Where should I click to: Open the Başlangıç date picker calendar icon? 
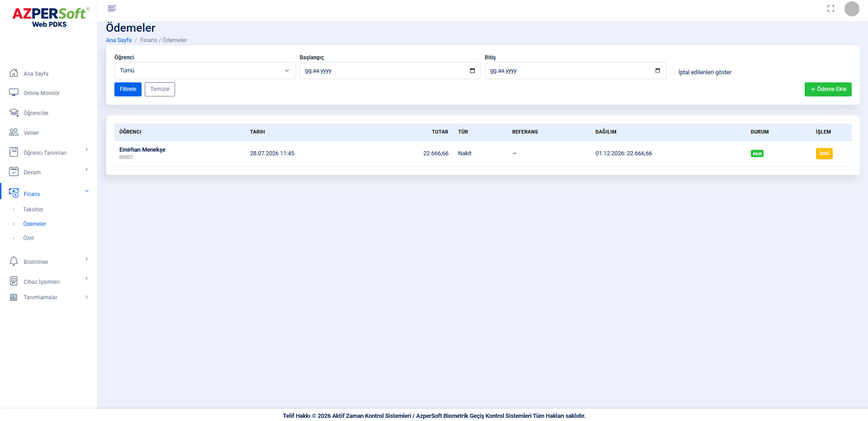[x=472, y=71]
